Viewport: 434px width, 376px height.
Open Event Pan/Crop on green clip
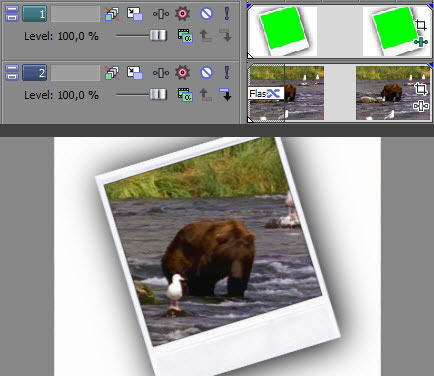point(421,25)
